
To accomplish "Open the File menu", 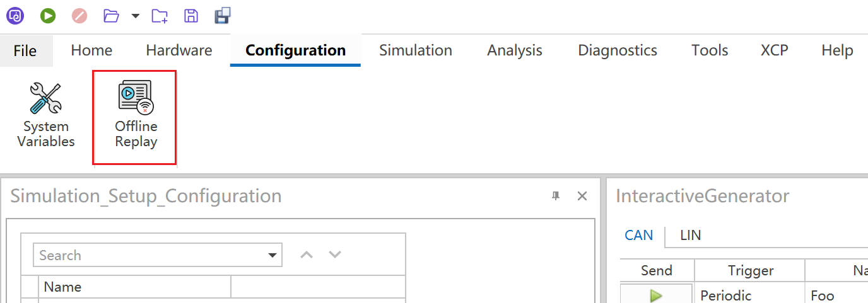I will [x=25, y=51].
